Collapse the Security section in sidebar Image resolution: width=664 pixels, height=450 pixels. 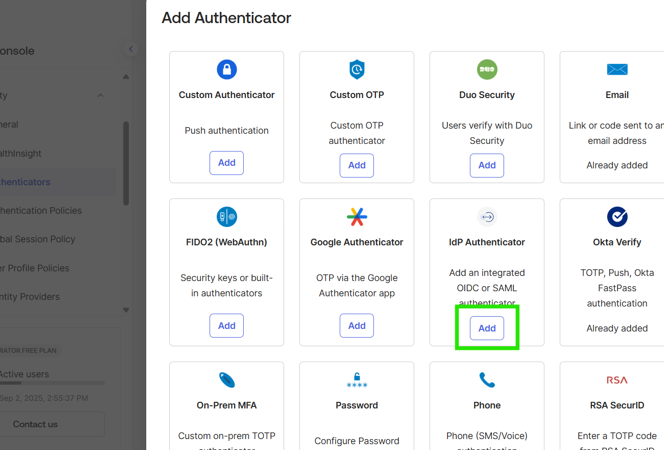pos(100,96)
